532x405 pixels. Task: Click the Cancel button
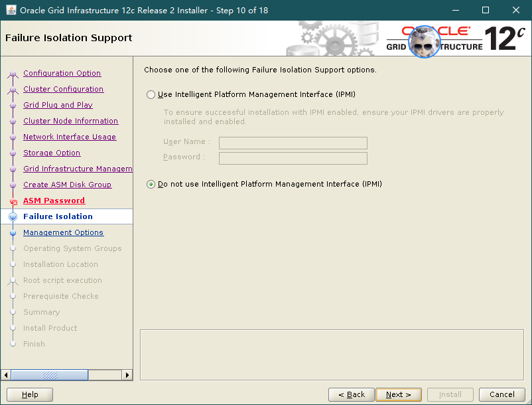click(501, 394)
